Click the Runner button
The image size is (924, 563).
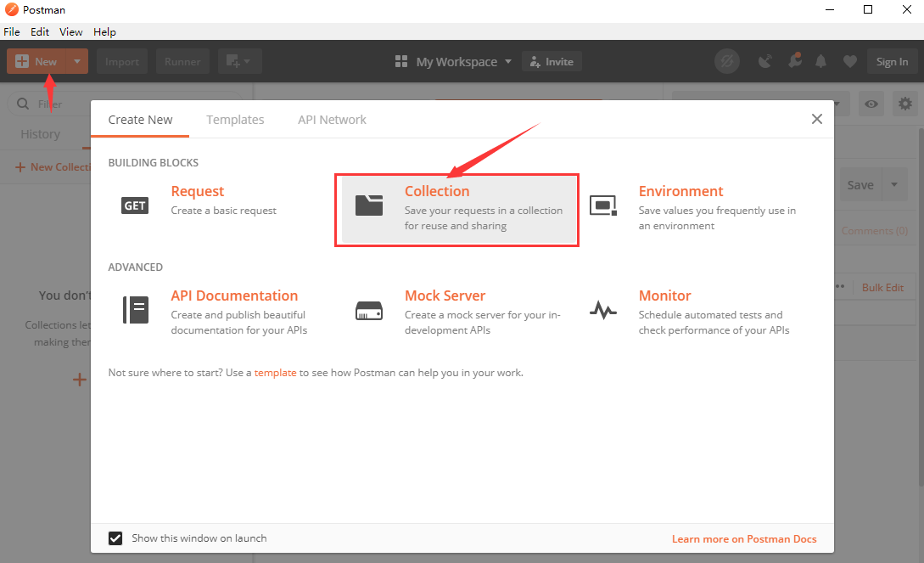coord(182,61)
